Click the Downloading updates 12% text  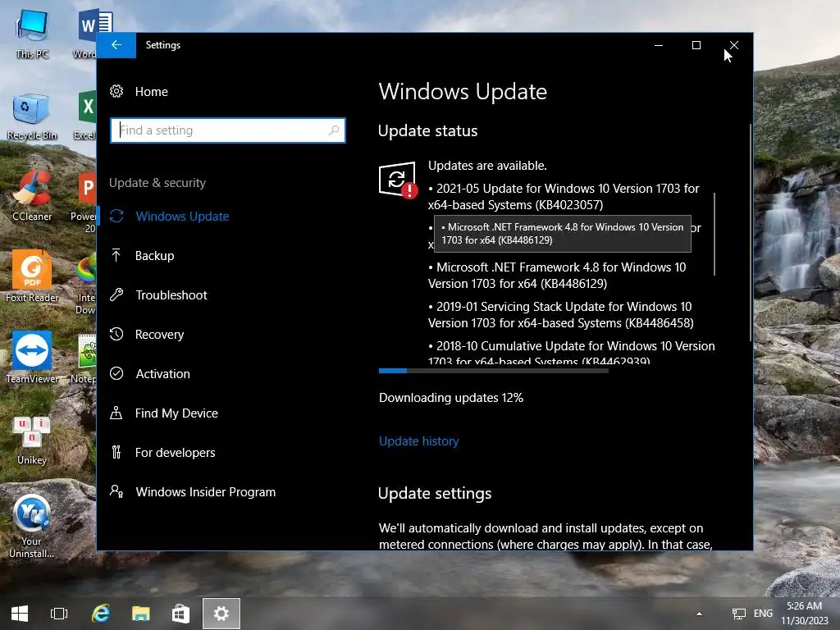(451, 398)
